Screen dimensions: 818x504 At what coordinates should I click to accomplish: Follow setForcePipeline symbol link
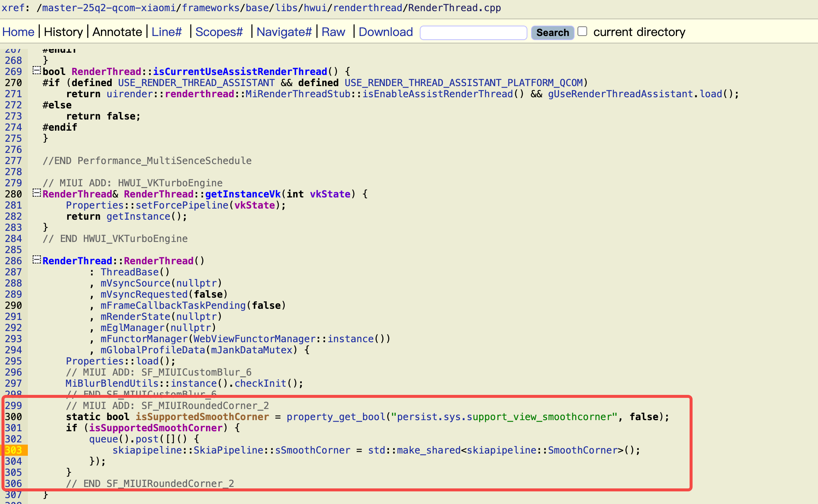coord(182,205)
